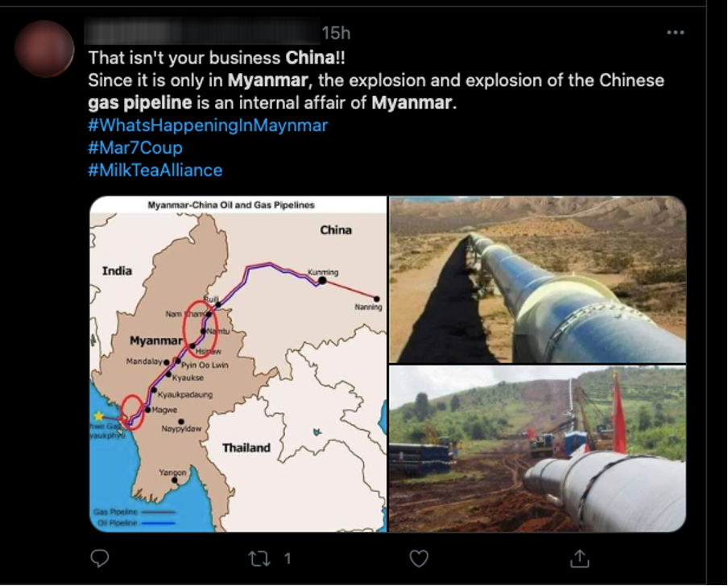
Task: Open hashtag #MilkTeaAlliance
Action: point(155,171)
